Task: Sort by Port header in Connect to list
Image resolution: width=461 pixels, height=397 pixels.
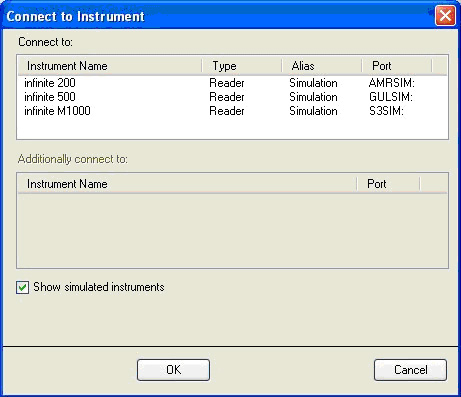Action: (x=397, y=66)
